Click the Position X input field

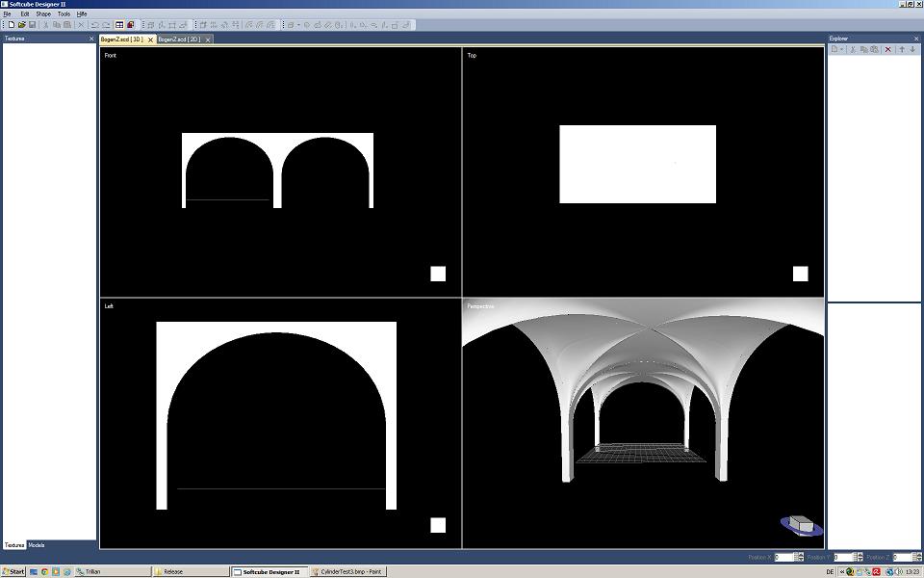pyautogui.click(x=783, y=557)
